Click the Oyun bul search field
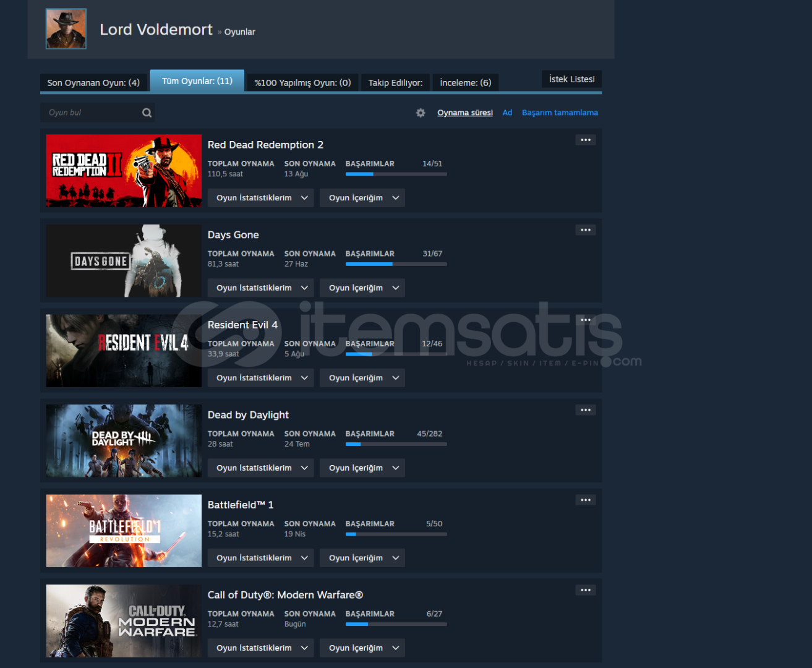This screenshot has width=812, height=668. tap(98, 113)
